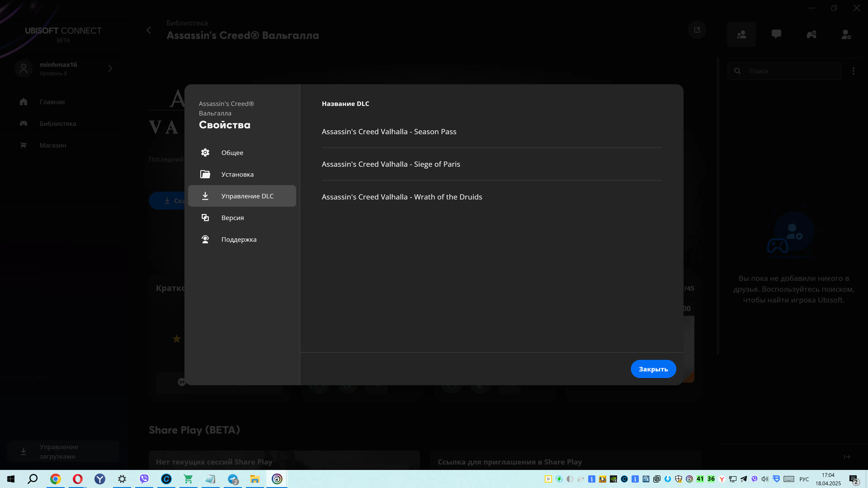Open the chat messages icon
The width and height of the screenshot is (868, 488).
776,34
